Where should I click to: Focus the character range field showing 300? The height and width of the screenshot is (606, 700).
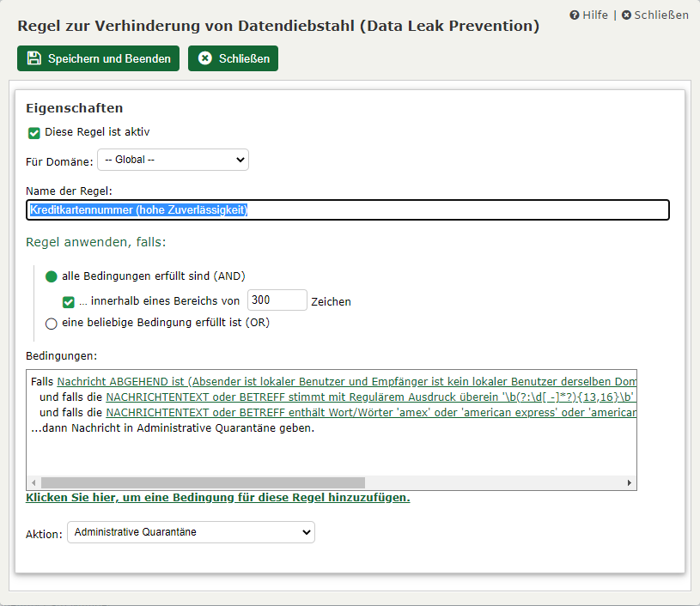277,300
